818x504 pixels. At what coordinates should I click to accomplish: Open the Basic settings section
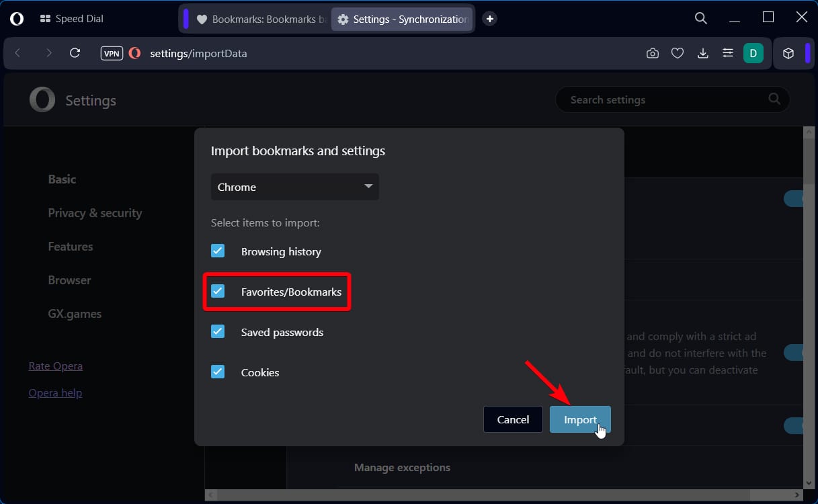(62, 179)
